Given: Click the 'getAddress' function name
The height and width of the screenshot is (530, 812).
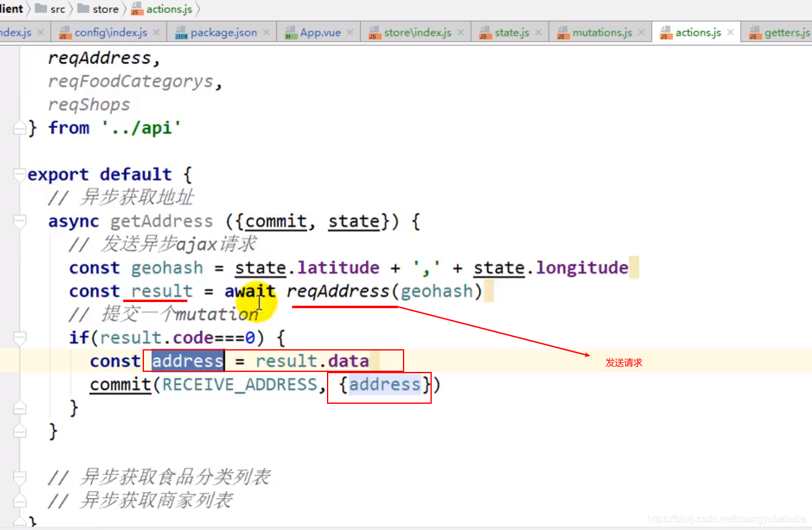Looking at the screenshot, I should [x=162, y=221].
